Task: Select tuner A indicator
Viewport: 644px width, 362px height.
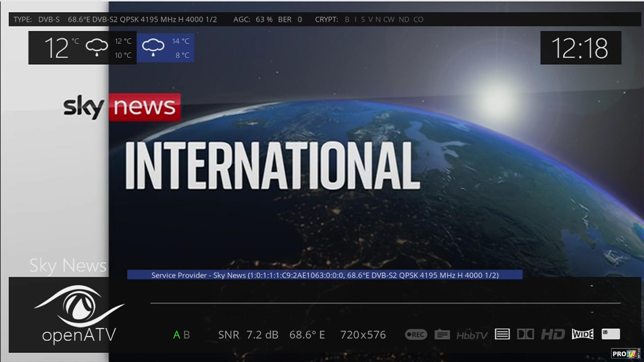Action: 176,335
